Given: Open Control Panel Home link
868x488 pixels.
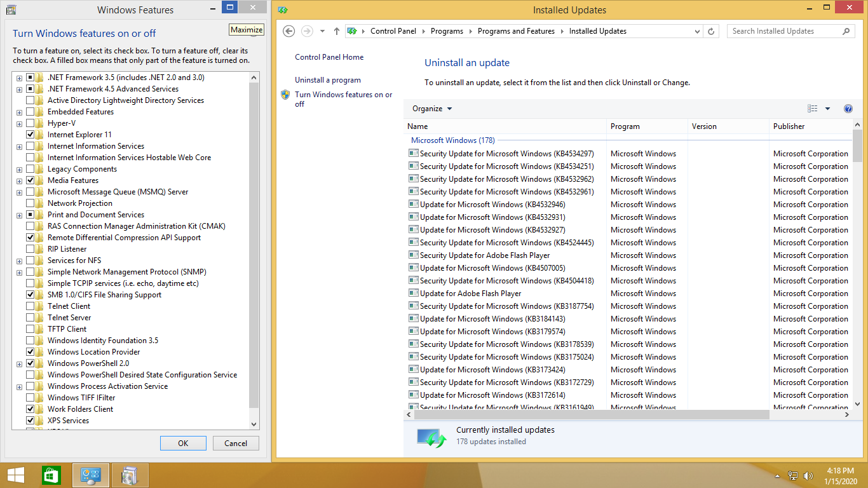Looking at the screenshot, I should [x=329, y=57].
